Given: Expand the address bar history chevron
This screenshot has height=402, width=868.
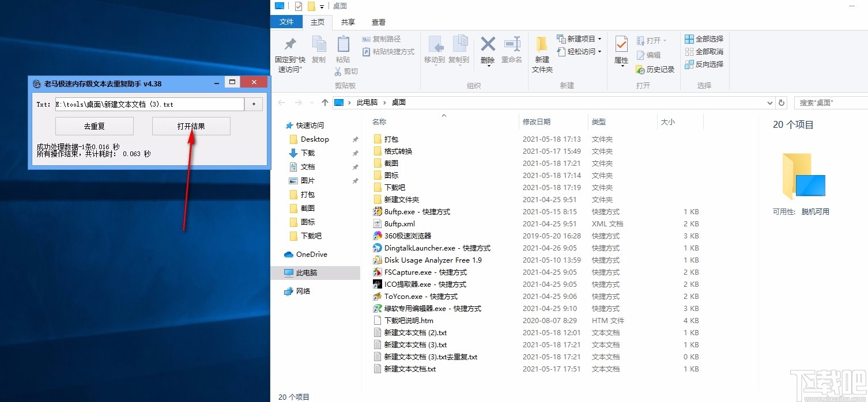Looking at the screenshot, I should (x=771, y=102).
